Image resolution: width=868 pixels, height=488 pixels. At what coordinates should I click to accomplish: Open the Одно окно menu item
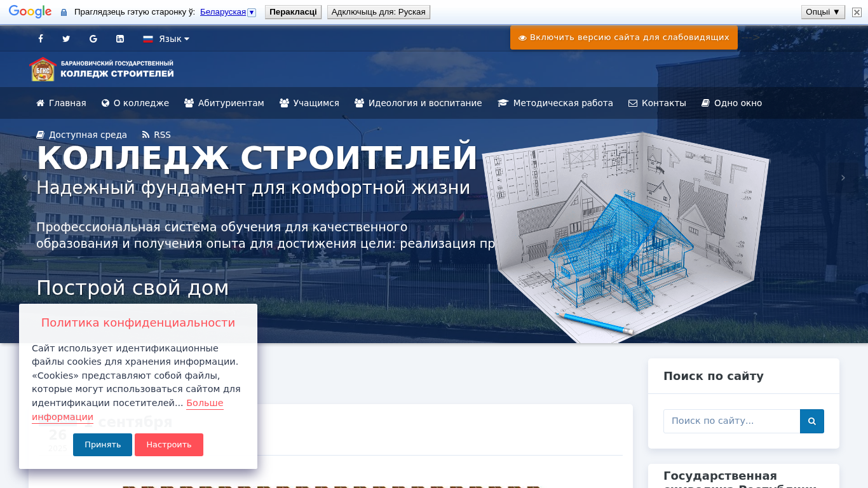pos(731,103)
